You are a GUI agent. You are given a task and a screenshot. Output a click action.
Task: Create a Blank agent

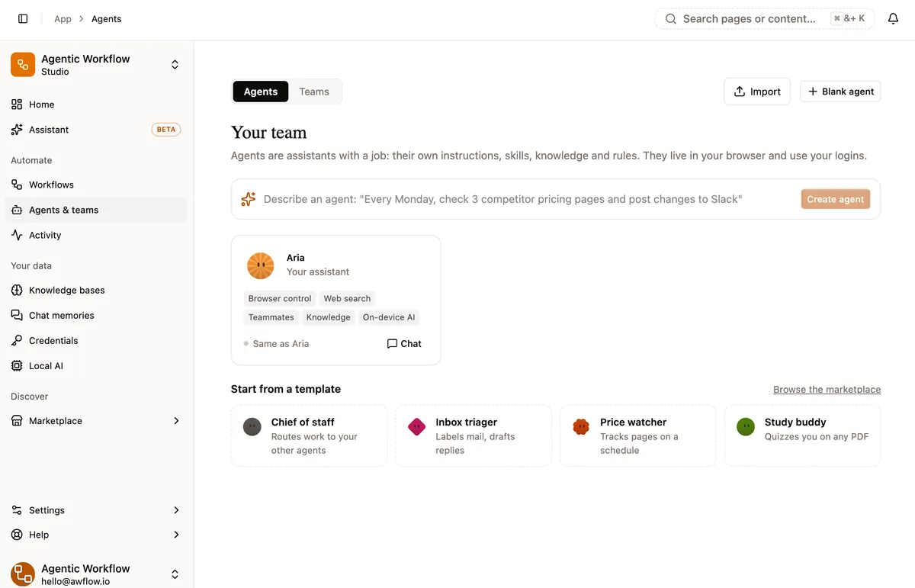click(840, 92)
